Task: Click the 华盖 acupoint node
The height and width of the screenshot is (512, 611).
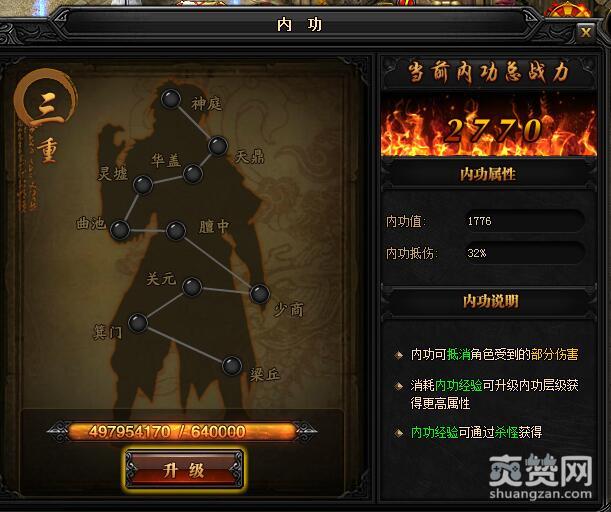Action: point(192,174)
